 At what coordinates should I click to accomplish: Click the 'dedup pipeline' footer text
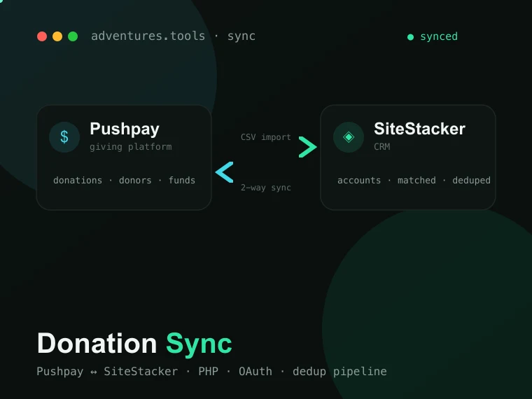point(339,372)
